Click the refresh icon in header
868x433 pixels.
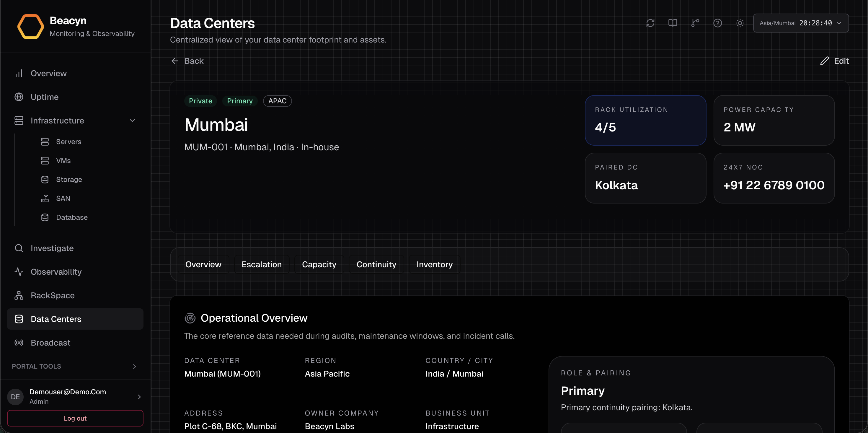[650, 23]
